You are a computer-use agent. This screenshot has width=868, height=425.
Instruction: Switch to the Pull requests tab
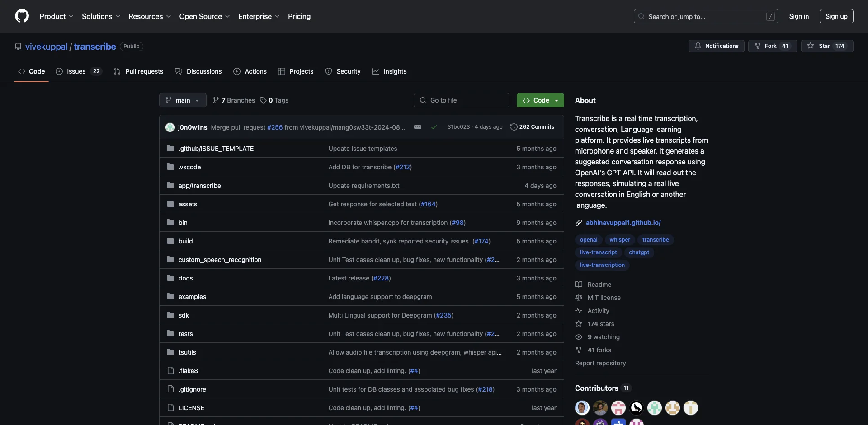(x=139, y=71)
